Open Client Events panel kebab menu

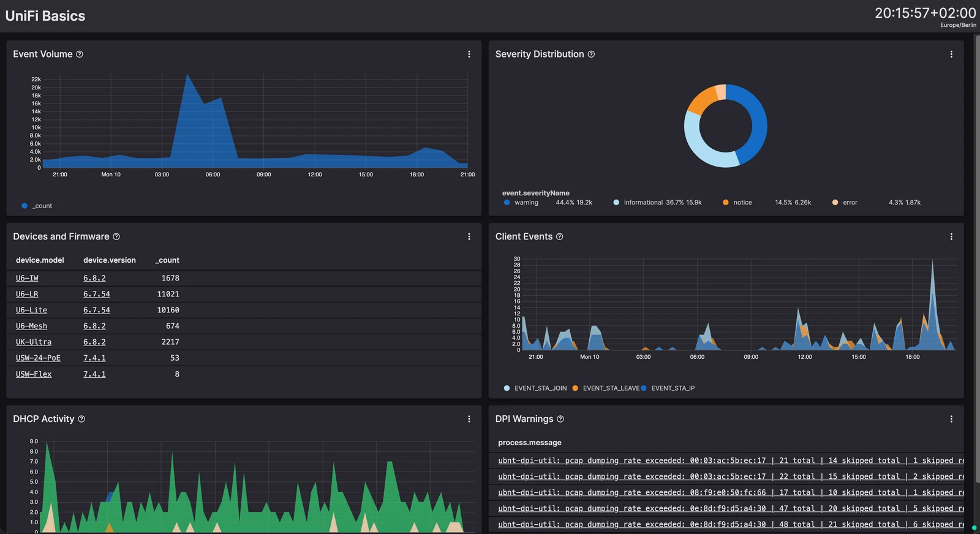951,236
